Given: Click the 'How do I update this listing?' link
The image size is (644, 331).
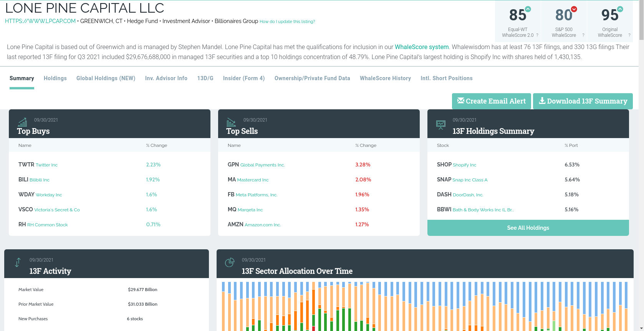Looking at the screenshot, I should pyautogui.click(x=287, y=21).
